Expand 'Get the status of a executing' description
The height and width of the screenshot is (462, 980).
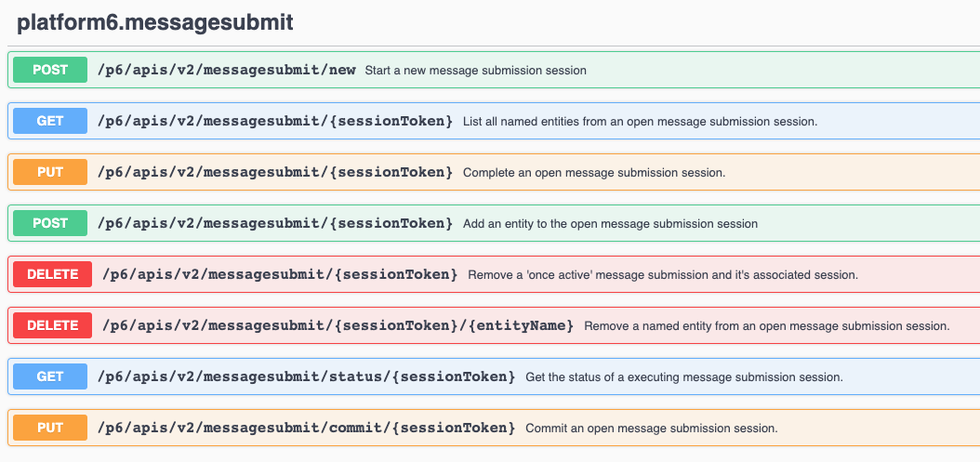click(x=683, y=377)
